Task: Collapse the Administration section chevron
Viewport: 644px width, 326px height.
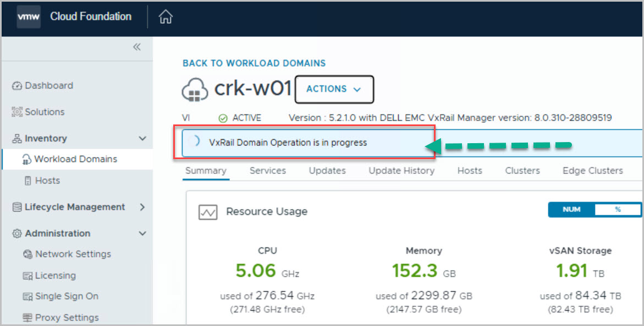Action: (142, 233)
